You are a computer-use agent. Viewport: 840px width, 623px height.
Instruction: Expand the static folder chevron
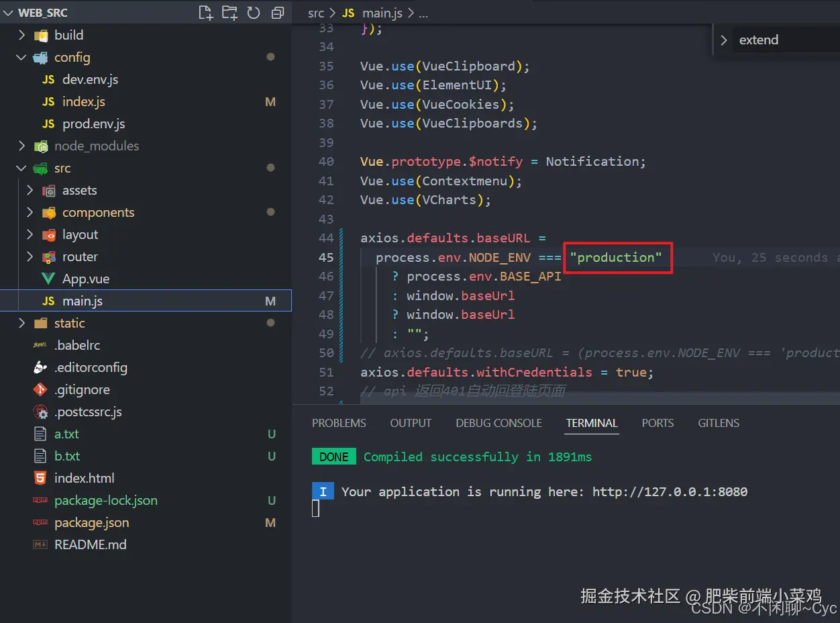click(21, 323)
